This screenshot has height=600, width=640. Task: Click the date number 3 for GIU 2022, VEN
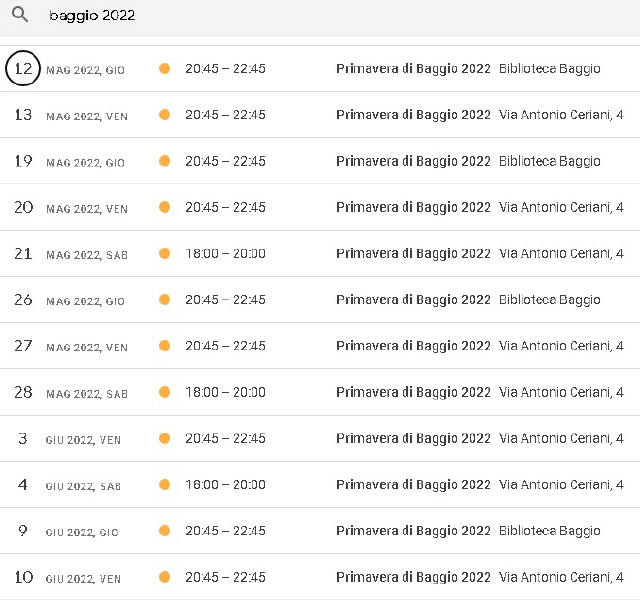point(23,438)
